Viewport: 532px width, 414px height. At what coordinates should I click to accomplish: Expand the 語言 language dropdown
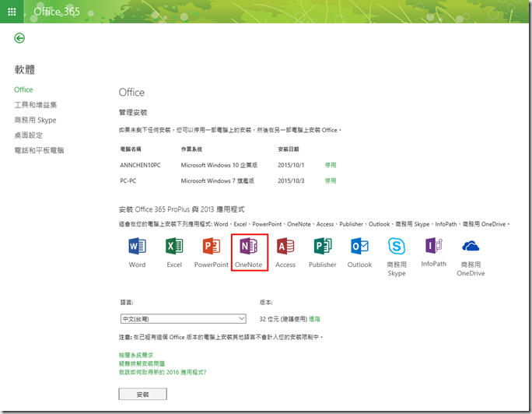coord(182,318)
